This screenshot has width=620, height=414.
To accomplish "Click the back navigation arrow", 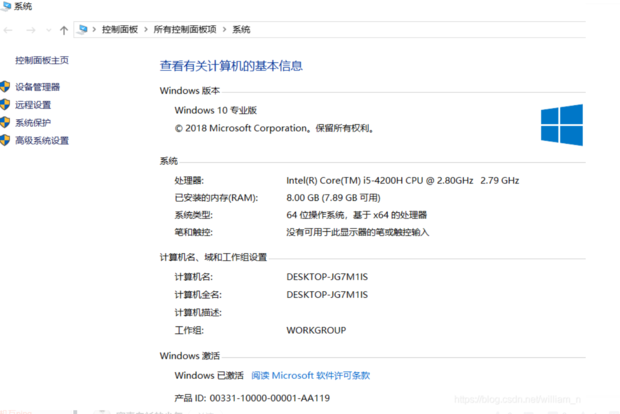I will 8,30.
